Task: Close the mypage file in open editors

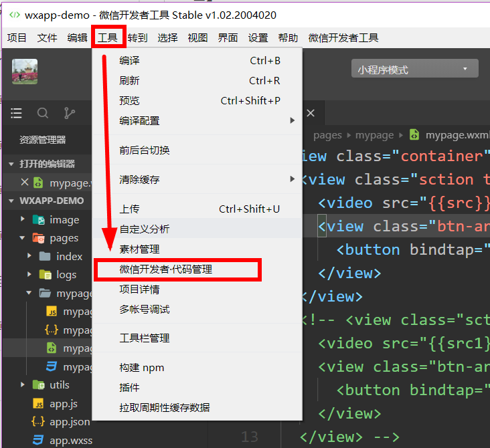Action: (25, 182)
